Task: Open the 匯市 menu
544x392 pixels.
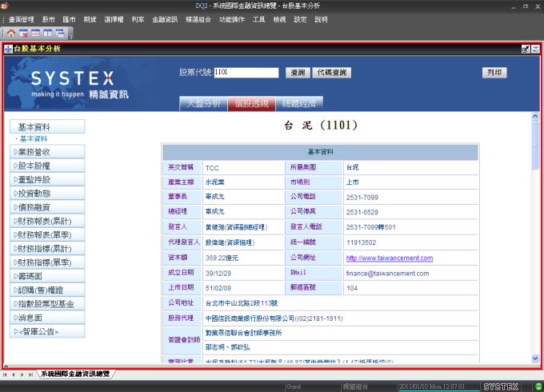Action: pyautogui.click(x=69, y=20)
